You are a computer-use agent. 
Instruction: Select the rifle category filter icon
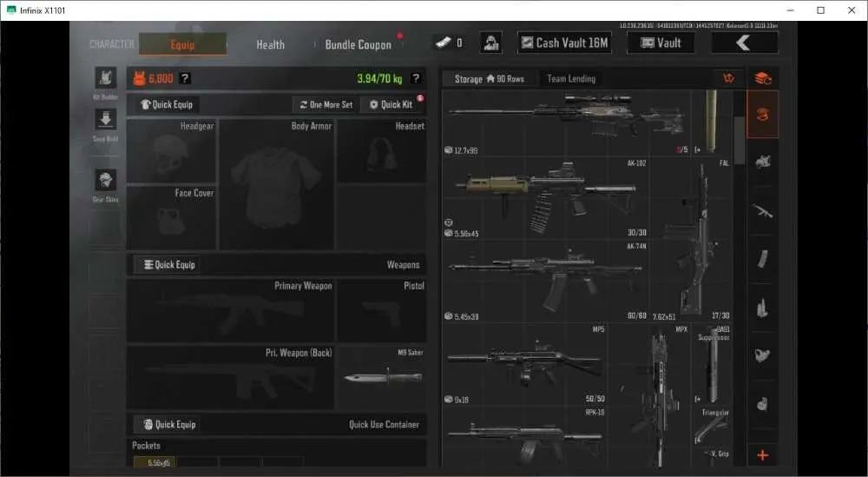(762, 211)
